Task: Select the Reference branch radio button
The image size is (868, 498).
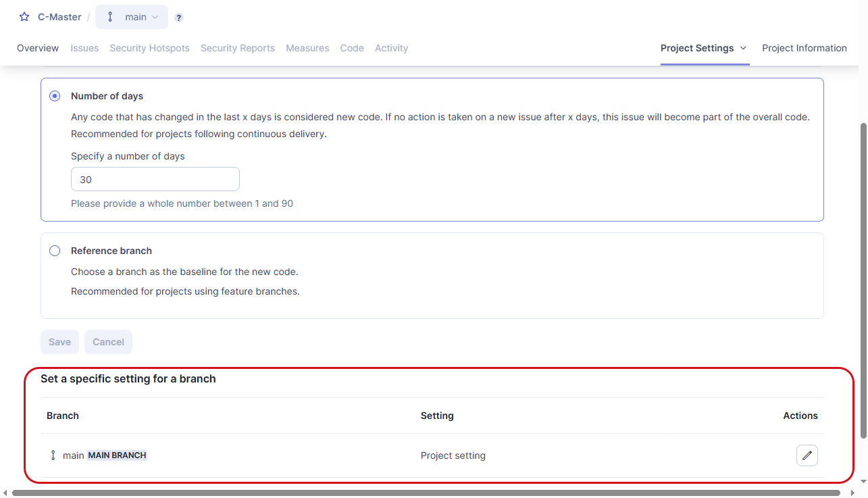Action: pos(55,250)
